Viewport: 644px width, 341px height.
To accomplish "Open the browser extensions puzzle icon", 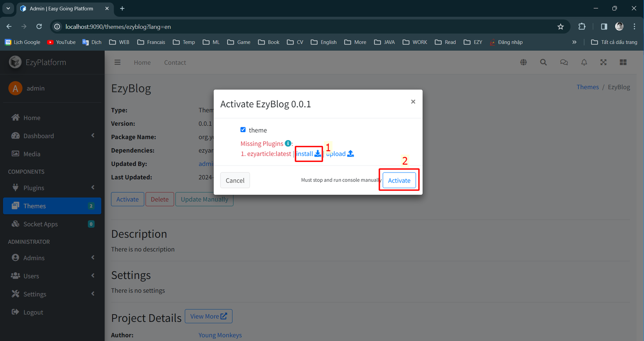I will coord(582,27).
